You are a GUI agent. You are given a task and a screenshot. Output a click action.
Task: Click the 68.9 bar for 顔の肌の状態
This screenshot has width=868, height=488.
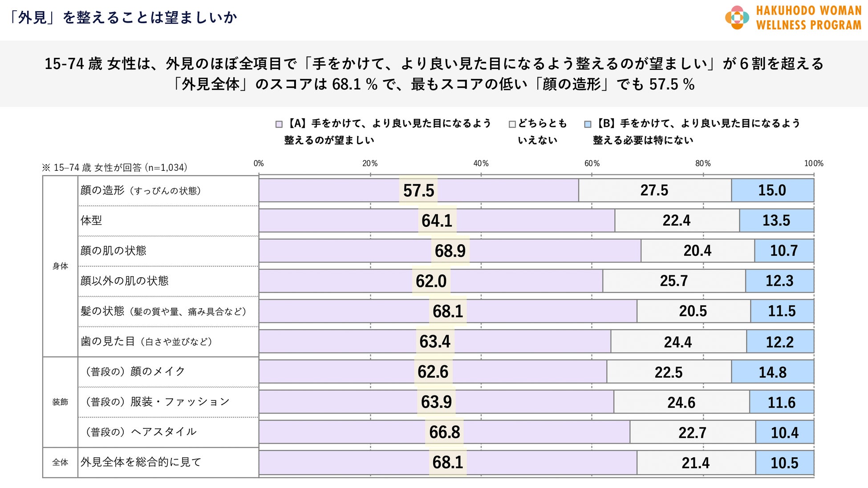click(450, 251)
